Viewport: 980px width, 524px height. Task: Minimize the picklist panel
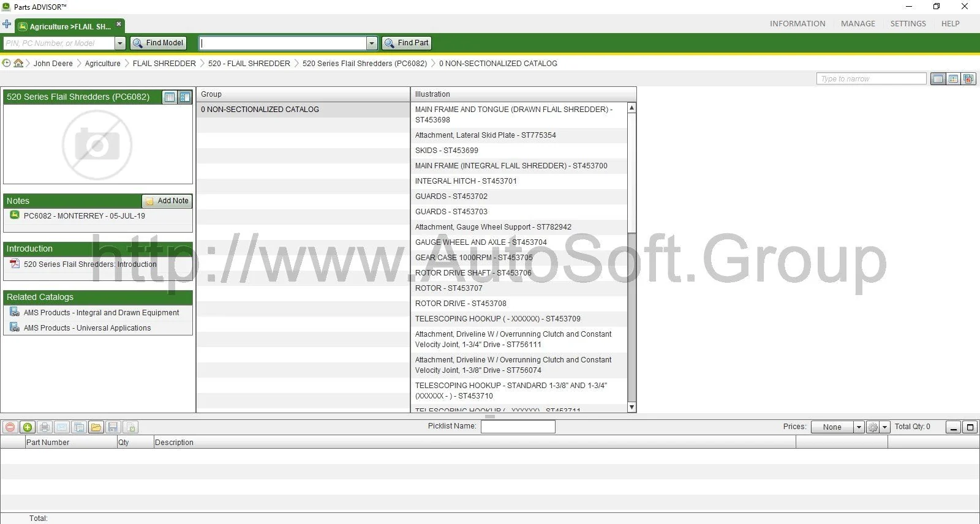click(x=953, y=427)
